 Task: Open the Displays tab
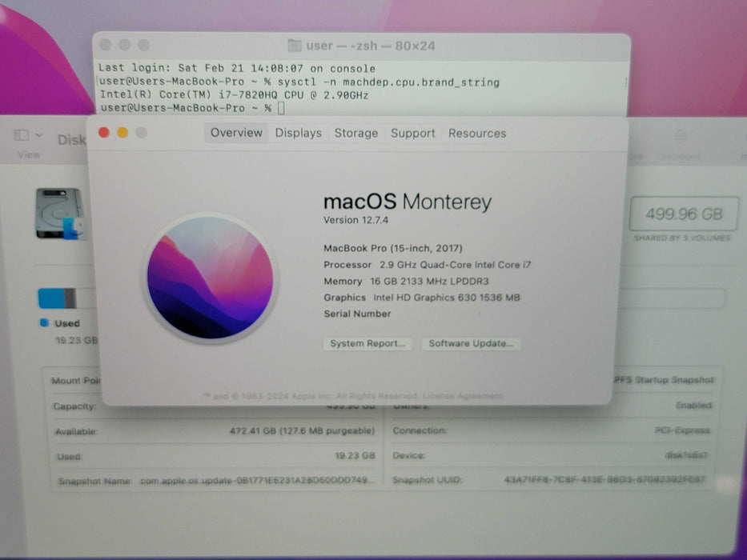(298, 134)
